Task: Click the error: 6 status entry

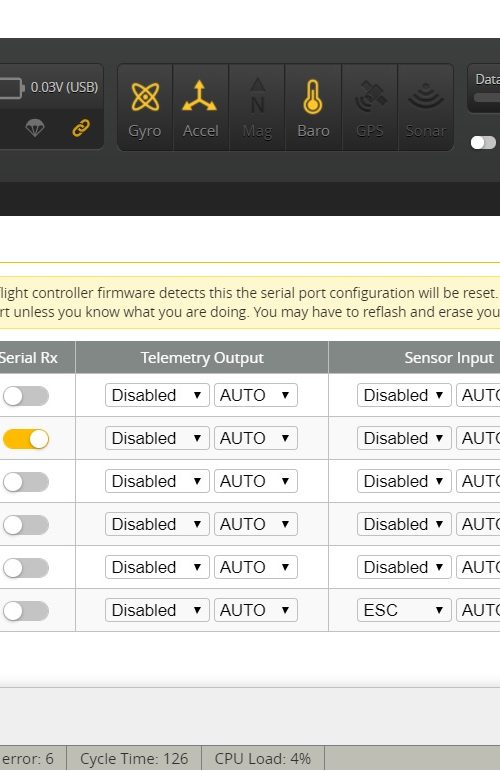Action: (27, 758)
